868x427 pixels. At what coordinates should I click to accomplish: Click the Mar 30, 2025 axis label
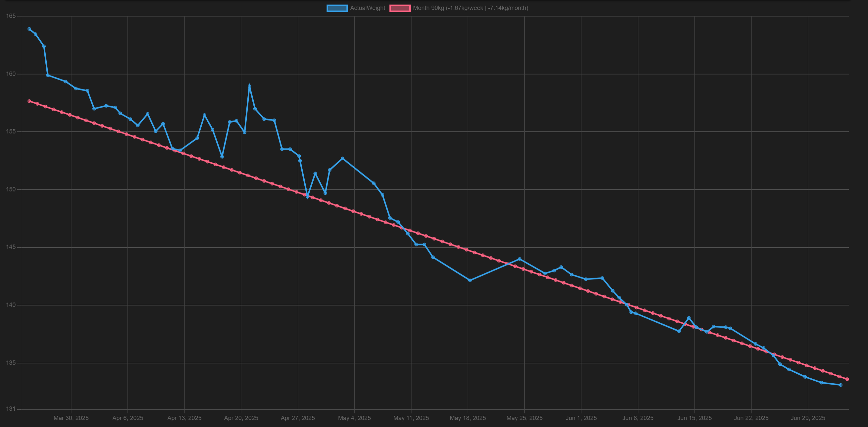[71, 418]
